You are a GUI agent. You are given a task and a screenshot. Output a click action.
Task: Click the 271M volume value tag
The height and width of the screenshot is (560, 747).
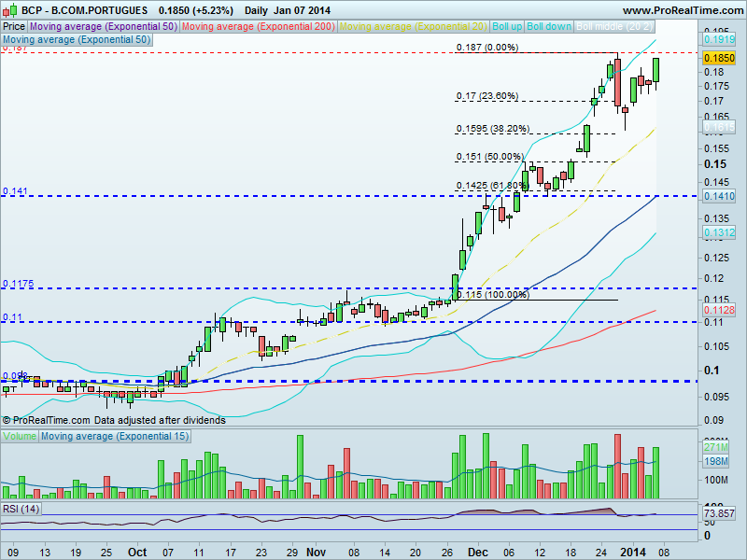715,447
